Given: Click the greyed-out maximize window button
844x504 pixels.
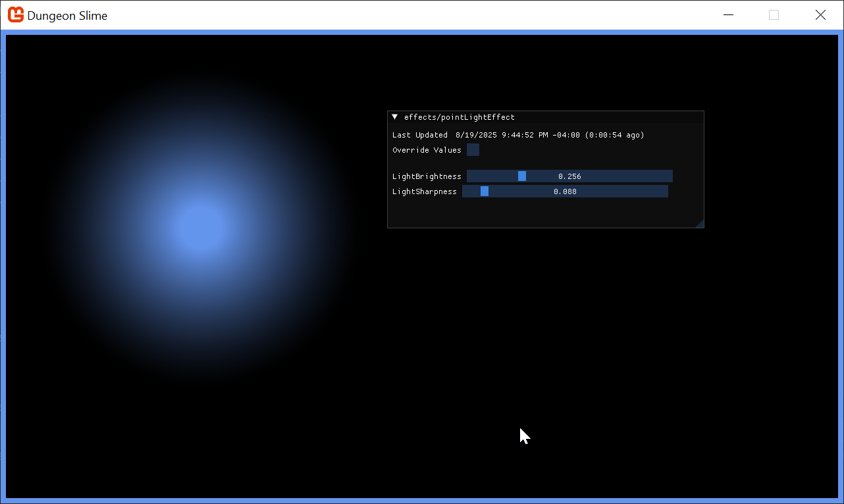Looking at the screenshot, I should [774, 14].
